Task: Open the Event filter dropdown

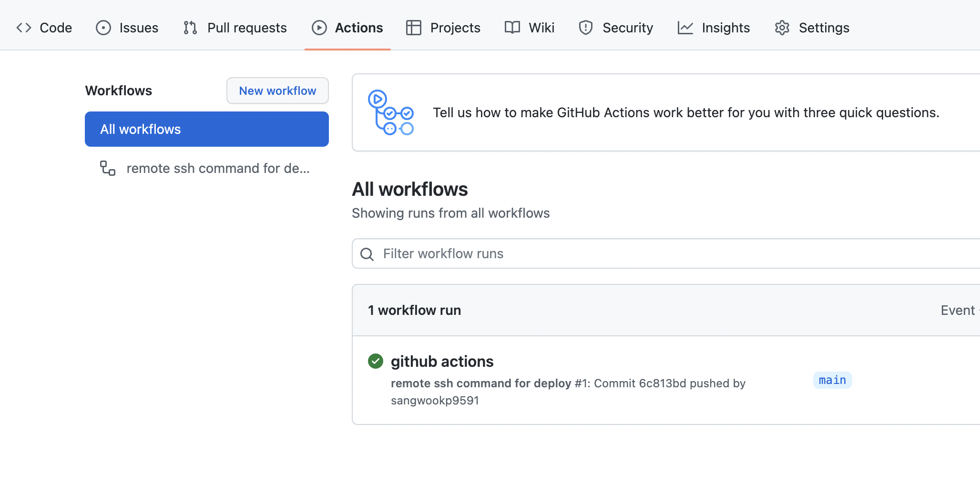Action: click(x=960, y=310)
